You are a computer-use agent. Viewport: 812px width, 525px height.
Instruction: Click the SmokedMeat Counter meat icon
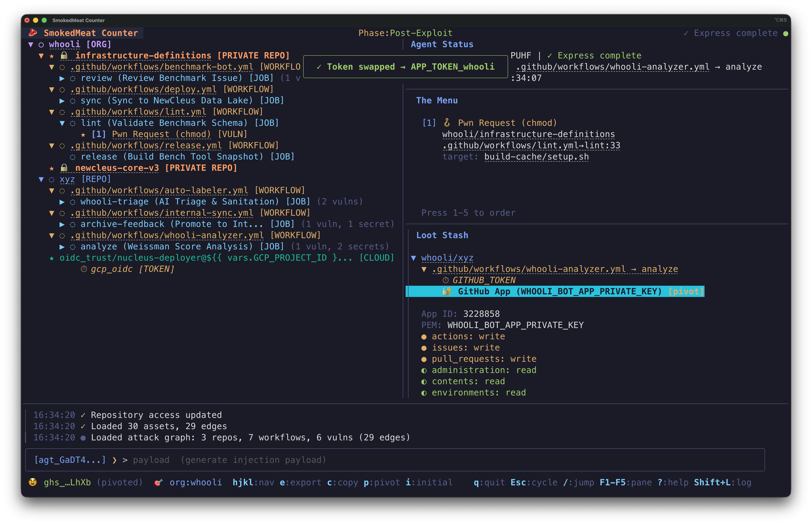(33, 32)
